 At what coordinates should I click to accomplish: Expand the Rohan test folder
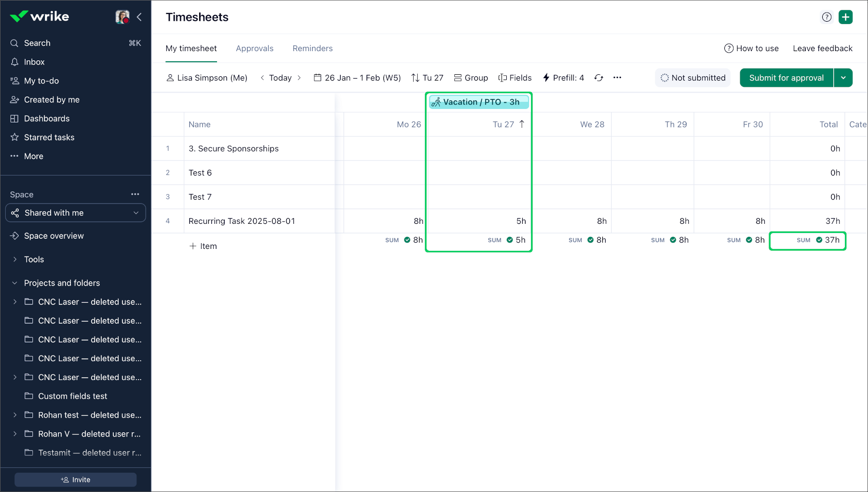(x=15, y=415)
